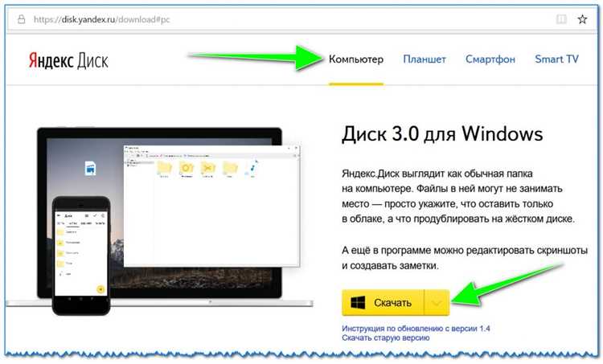Click the smartphone mockup image

[x=79, y=254]
